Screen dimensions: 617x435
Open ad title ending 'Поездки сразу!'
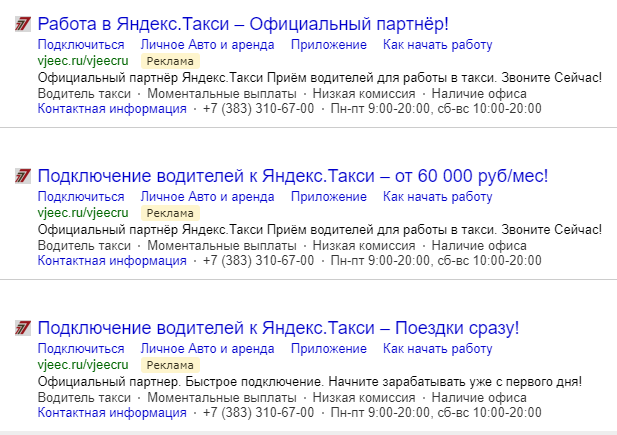[279, 328]
